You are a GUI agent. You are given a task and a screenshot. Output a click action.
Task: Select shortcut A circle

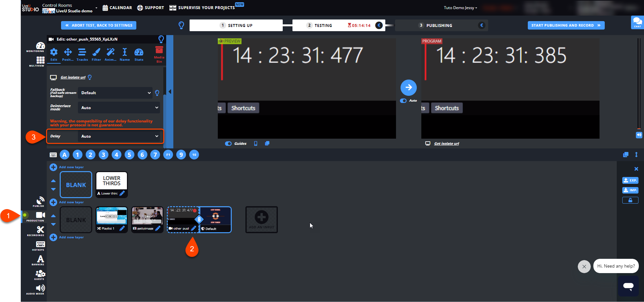coord(65,155)
